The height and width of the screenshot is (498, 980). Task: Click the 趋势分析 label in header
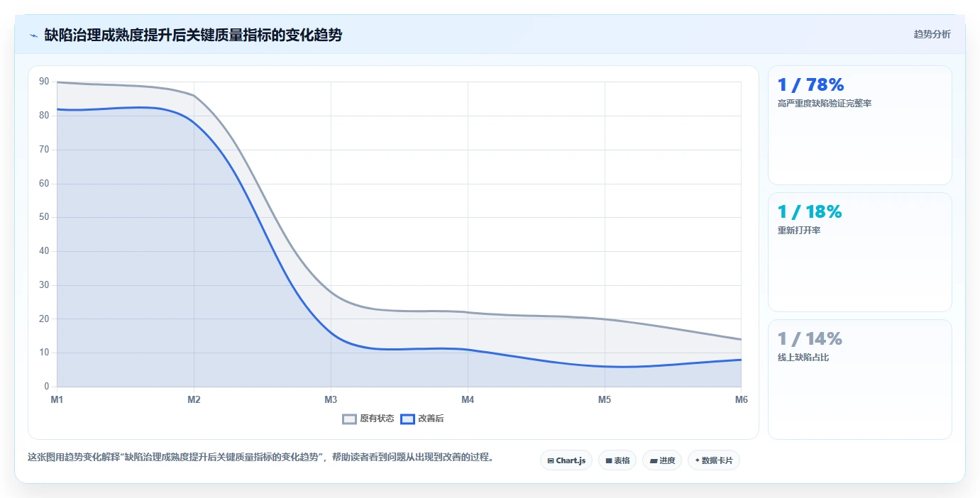pos(932,34)
